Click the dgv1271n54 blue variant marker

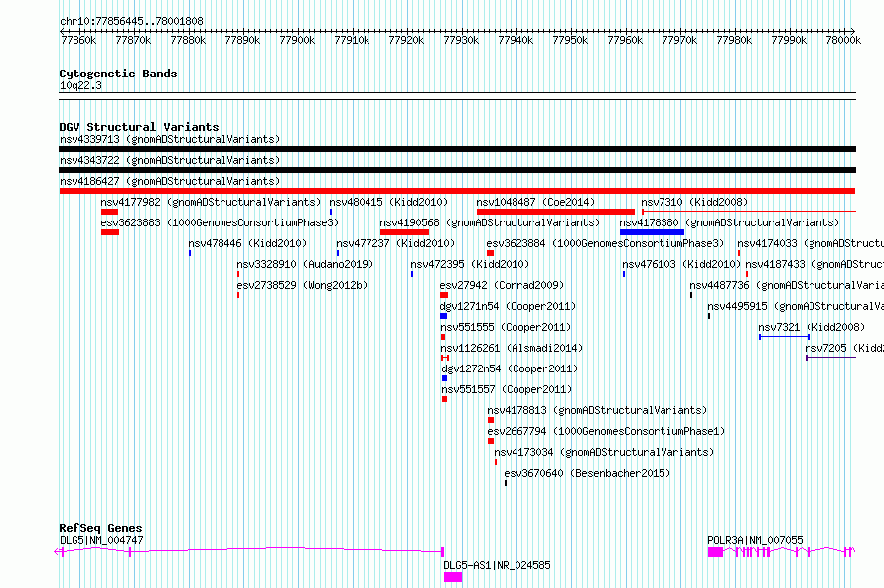pos(443,316)
